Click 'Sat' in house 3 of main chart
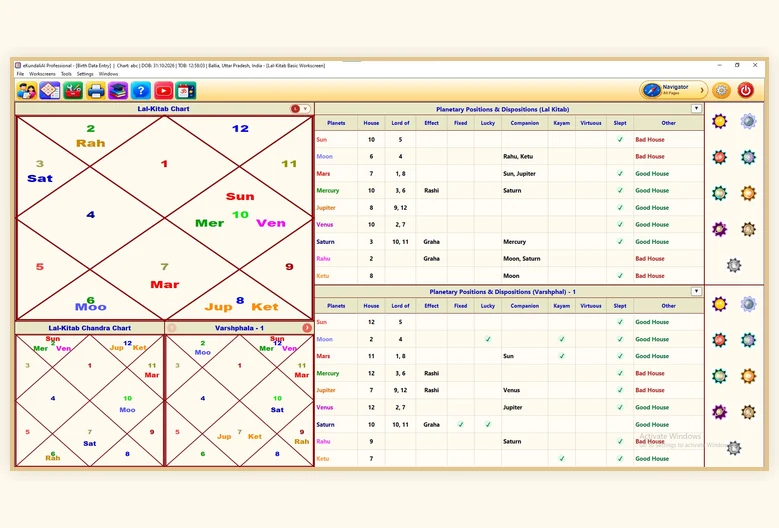Viewport: 779px width, 528px height. pyautogui.click(x=40, y=178)
